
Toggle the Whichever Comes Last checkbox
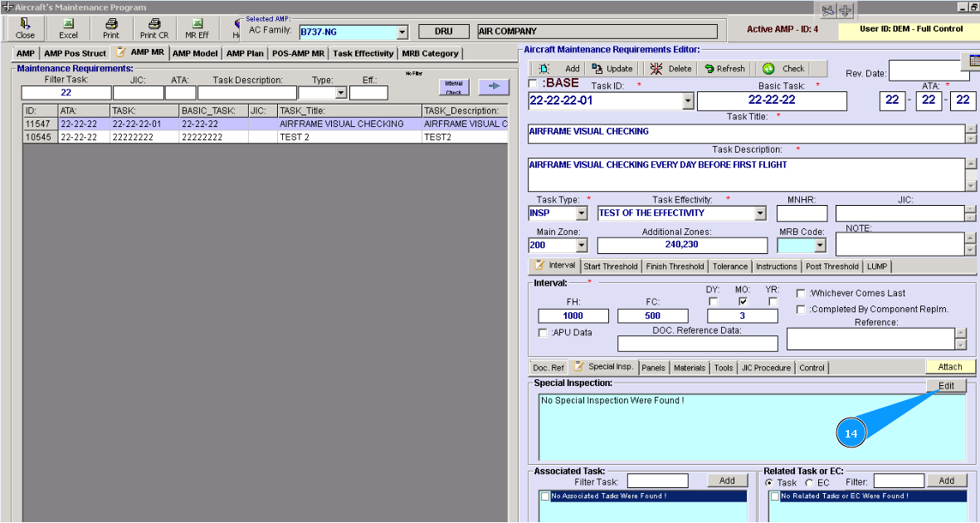click(801, 293)
